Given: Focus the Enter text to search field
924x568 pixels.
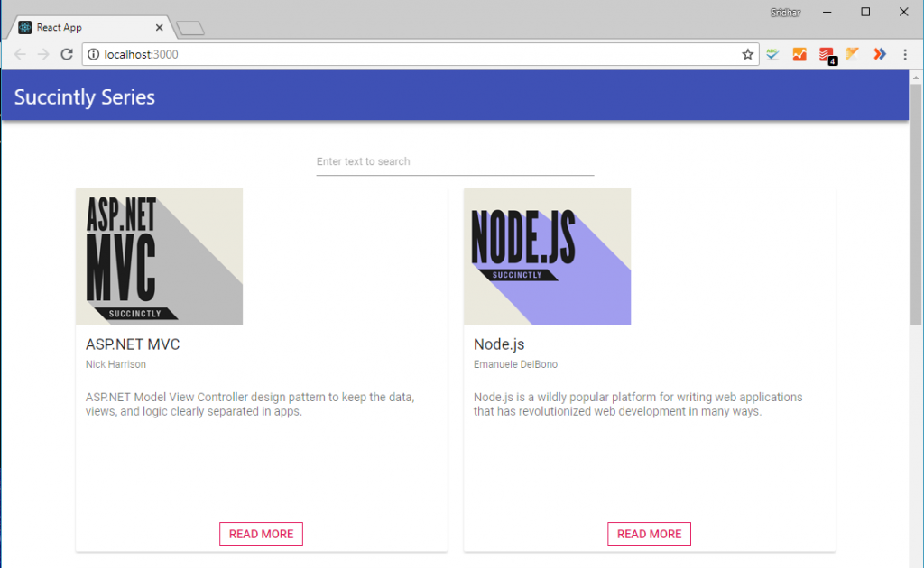Looking at the screenshot, I should coord(455,162).
